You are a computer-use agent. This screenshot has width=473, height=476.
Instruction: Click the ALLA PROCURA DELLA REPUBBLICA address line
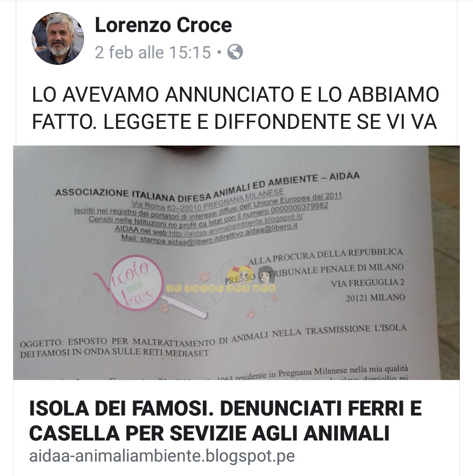coord(325,256)
